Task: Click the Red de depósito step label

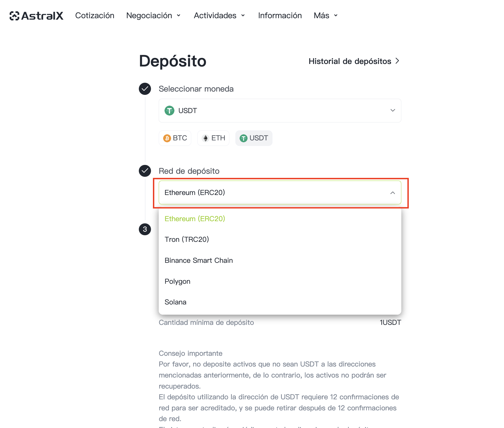Action: tap(189, 171)
